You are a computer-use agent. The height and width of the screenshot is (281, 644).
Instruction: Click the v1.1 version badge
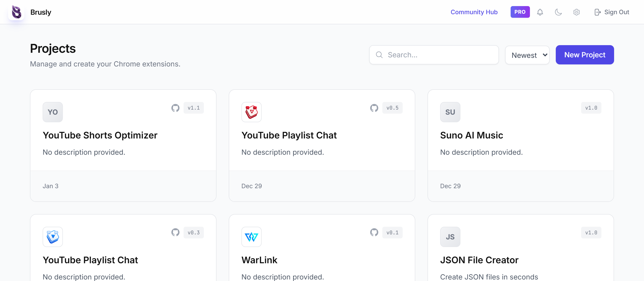(193, 108)
